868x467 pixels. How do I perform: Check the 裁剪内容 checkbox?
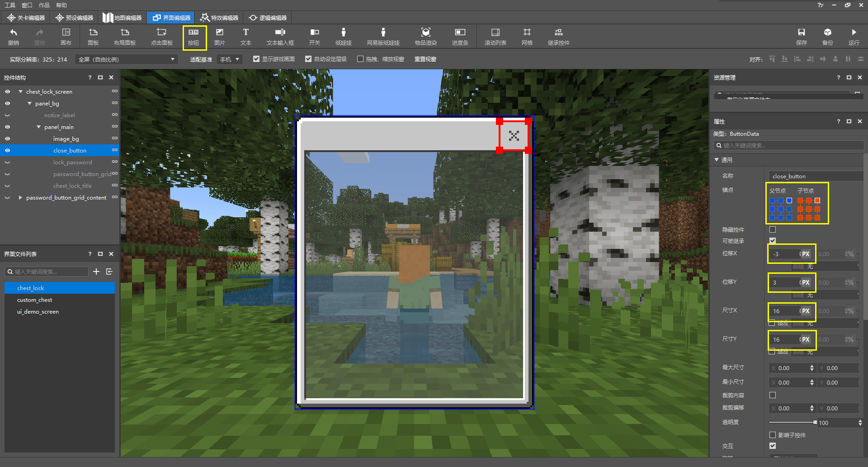click(x=773, y=395)
